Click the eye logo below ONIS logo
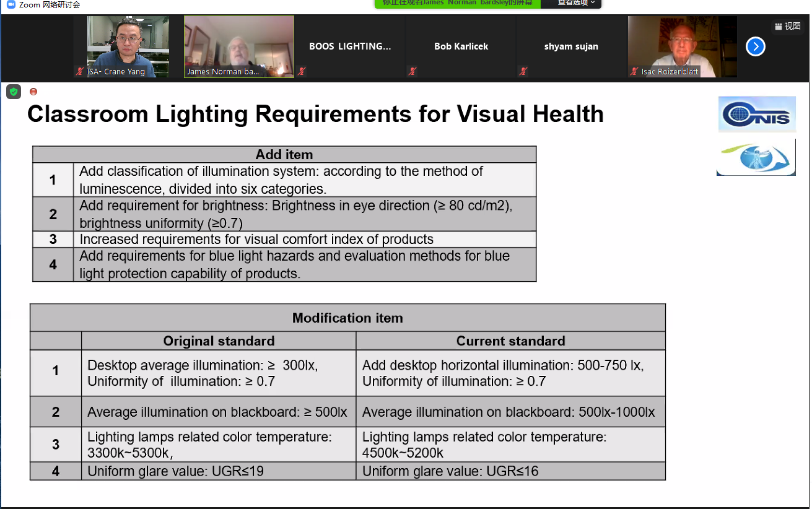The image size is (812, 509). click(x=756, y=157)
